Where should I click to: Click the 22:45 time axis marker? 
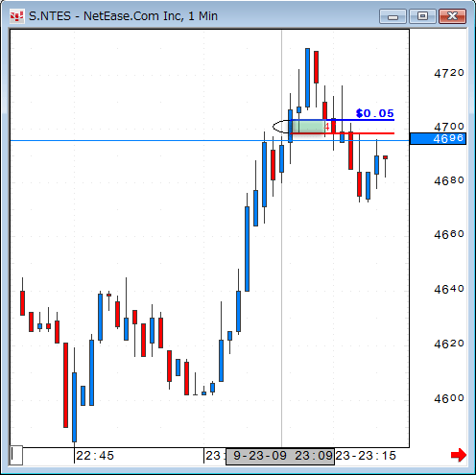pos(95,456)
